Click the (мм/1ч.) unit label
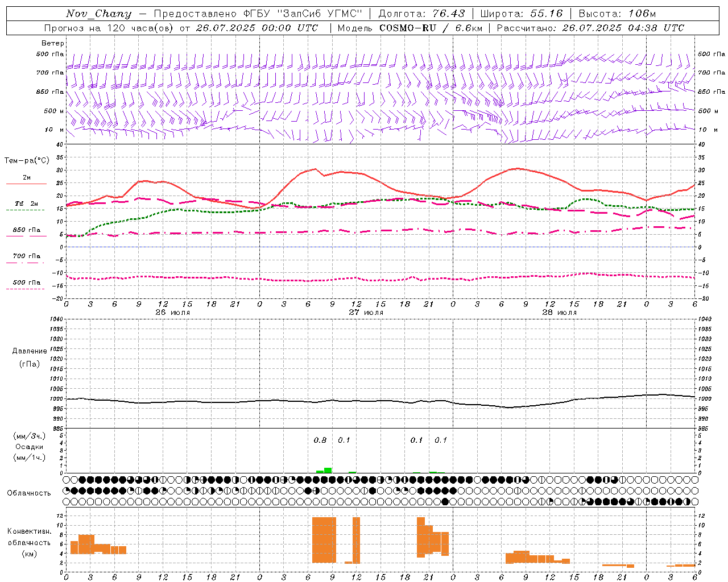The image size is (728, 582). click(x=30, y=457)
